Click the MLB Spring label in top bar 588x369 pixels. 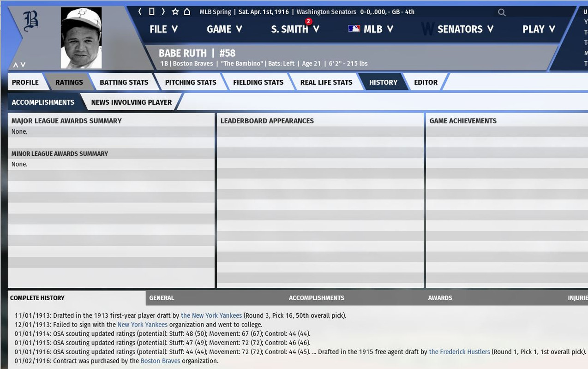point(215,12)
